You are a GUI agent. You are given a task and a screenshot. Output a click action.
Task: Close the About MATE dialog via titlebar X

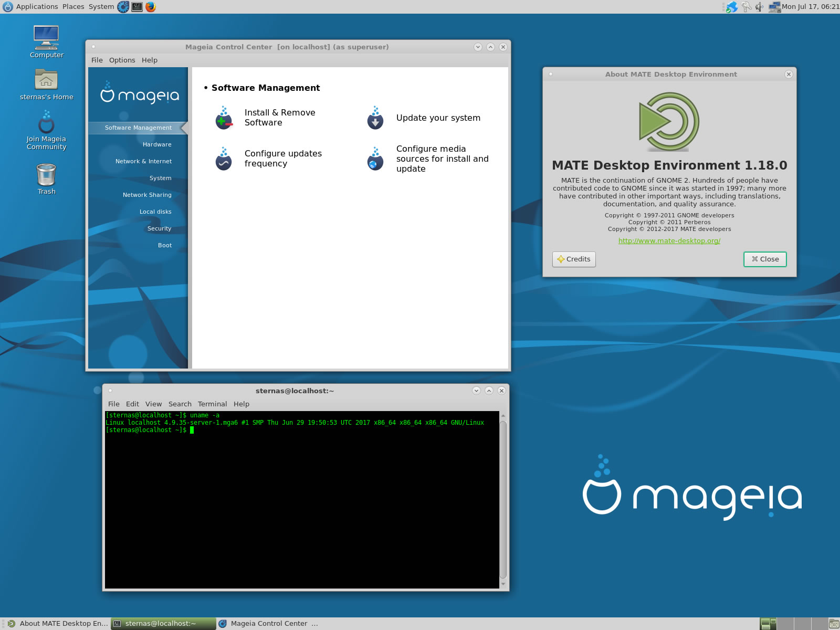(x=789, y=75)
